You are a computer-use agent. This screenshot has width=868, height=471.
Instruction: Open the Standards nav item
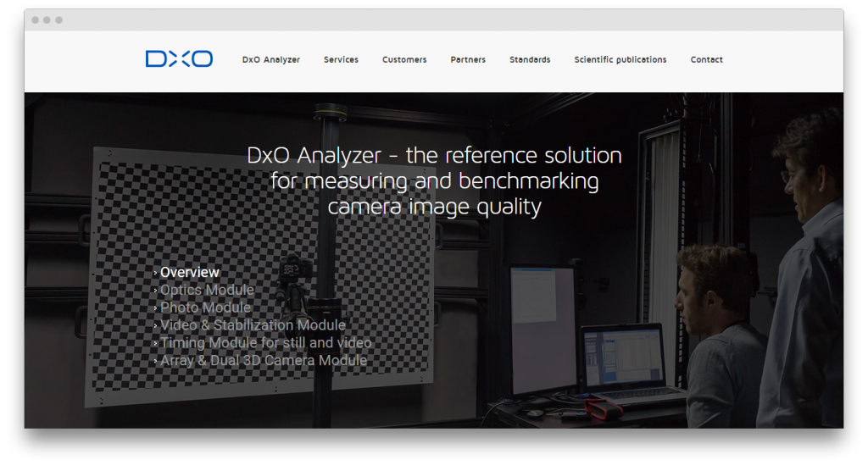[530, 60]
